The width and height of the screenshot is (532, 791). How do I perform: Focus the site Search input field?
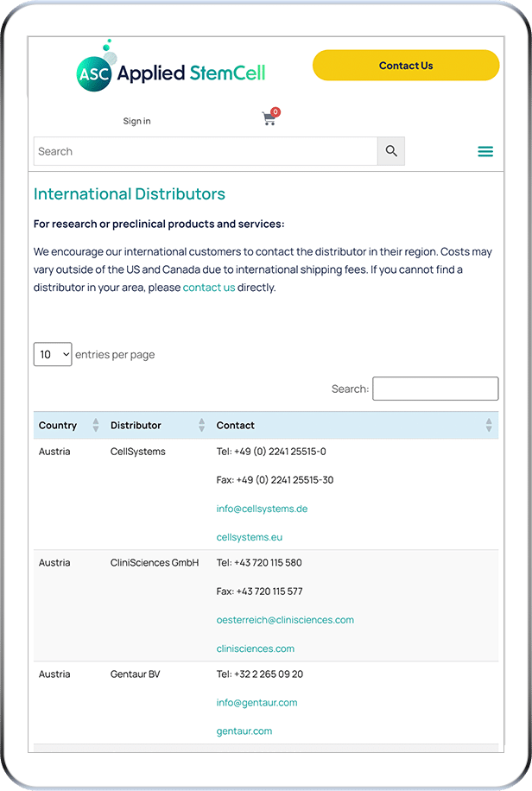coord(206,151)
